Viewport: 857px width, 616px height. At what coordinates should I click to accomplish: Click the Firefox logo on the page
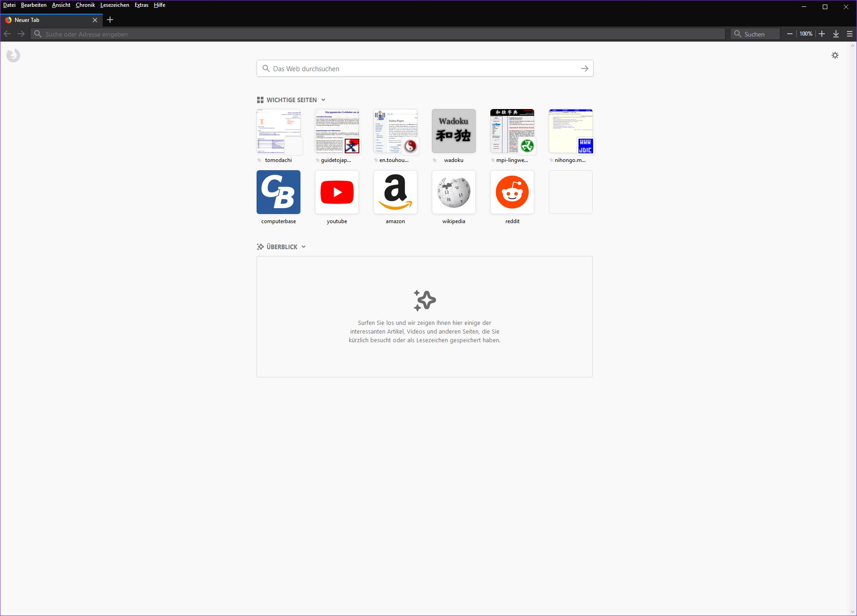tap(13, 55)
